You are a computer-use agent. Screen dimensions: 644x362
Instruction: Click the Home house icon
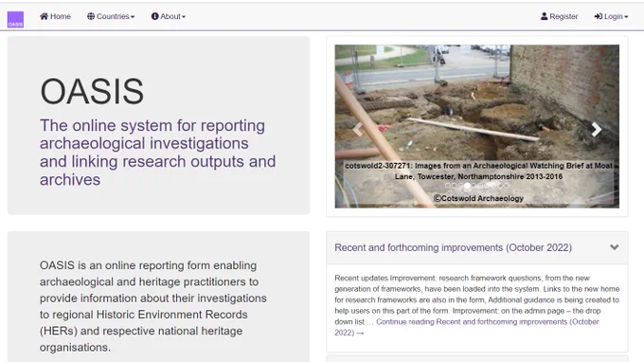click(x=44, y=16)
